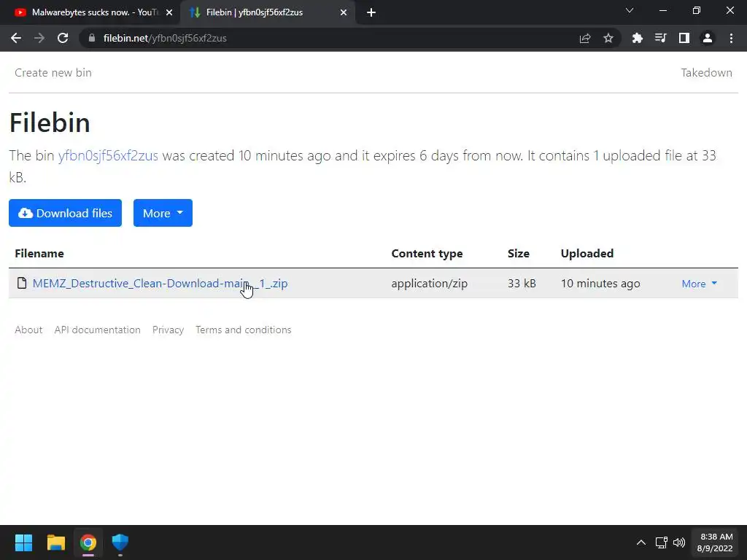Go back using the browser back arrow
The height and width of the screenshot is (560, 747).
(x=16, y=38)
